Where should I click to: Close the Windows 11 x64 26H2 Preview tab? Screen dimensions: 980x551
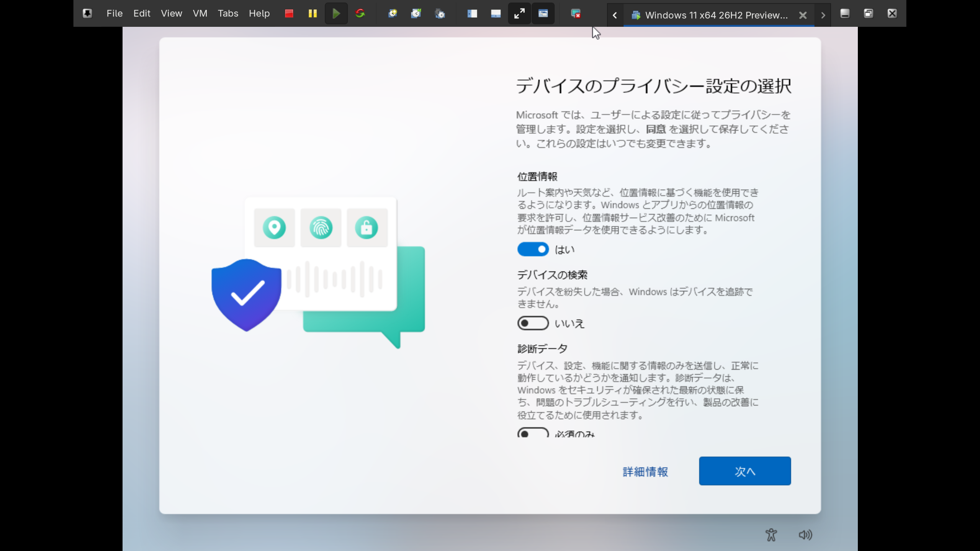tap(803, 15)
